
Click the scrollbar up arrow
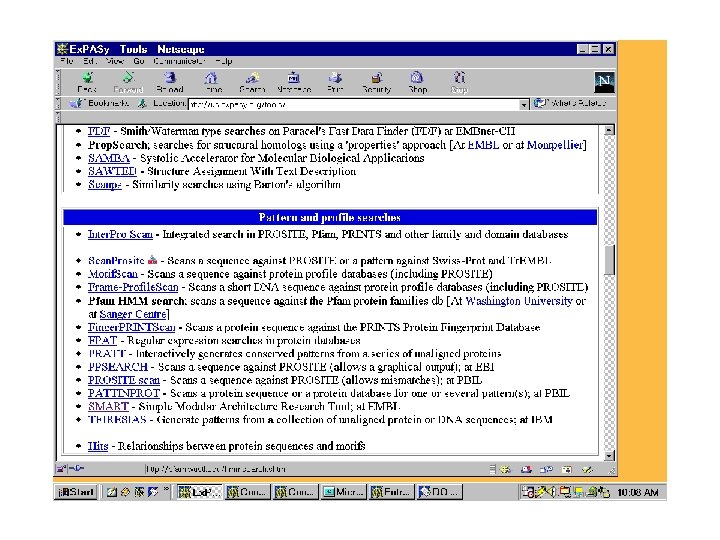[x=609, y=130]
